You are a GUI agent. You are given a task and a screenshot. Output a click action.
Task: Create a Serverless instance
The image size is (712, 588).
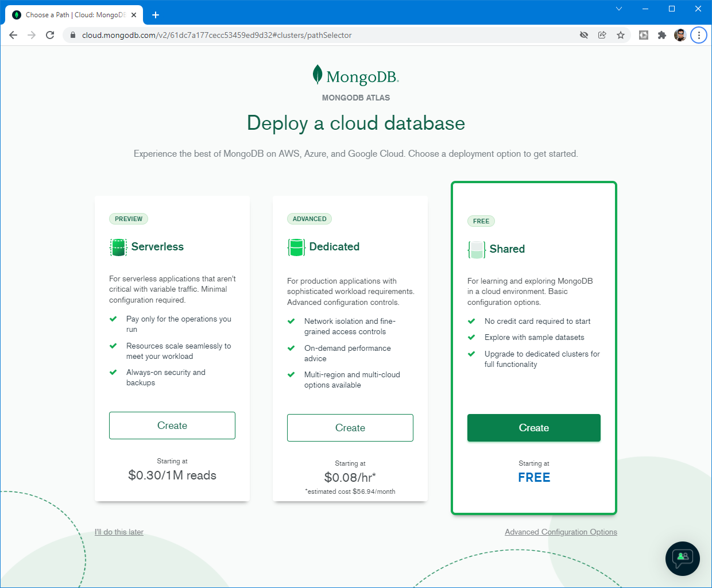click(172, 425)
